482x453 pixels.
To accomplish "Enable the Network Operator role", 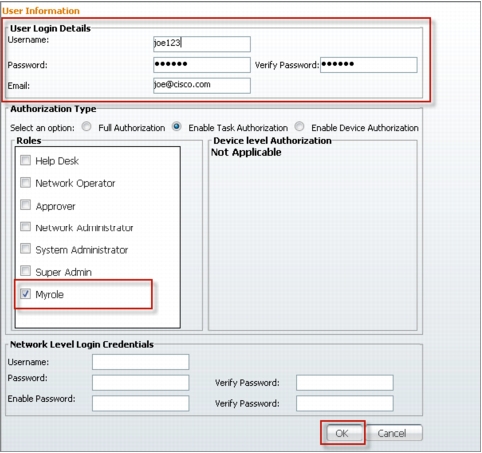I will point(25,183).
